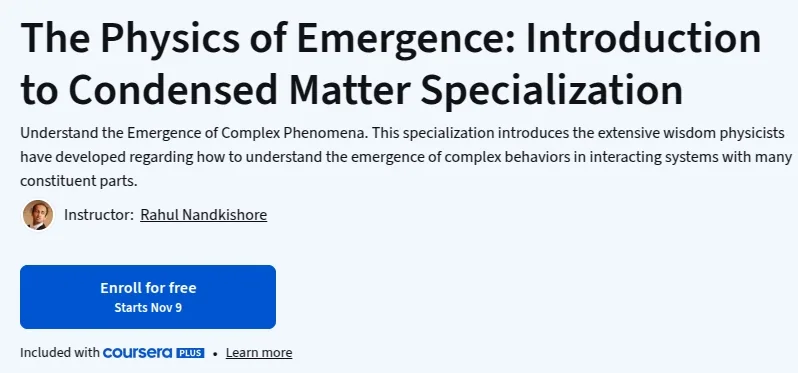Click the Included with text
798x373 pixels.
coord(60,353)
